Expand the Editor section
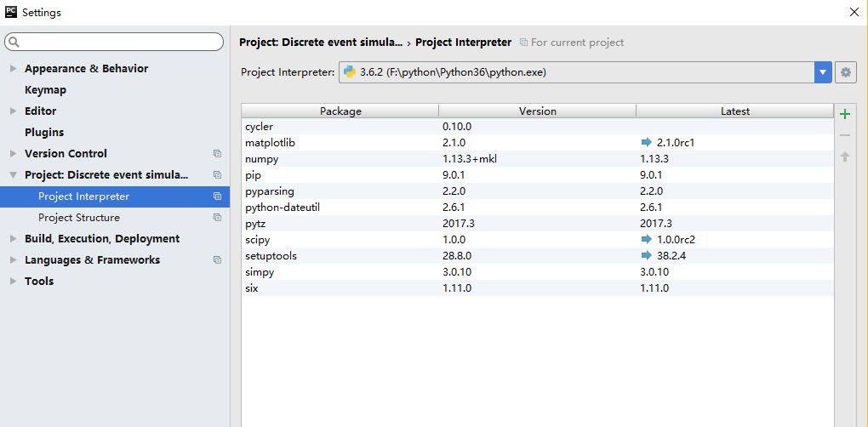 [x=14, y=111]
